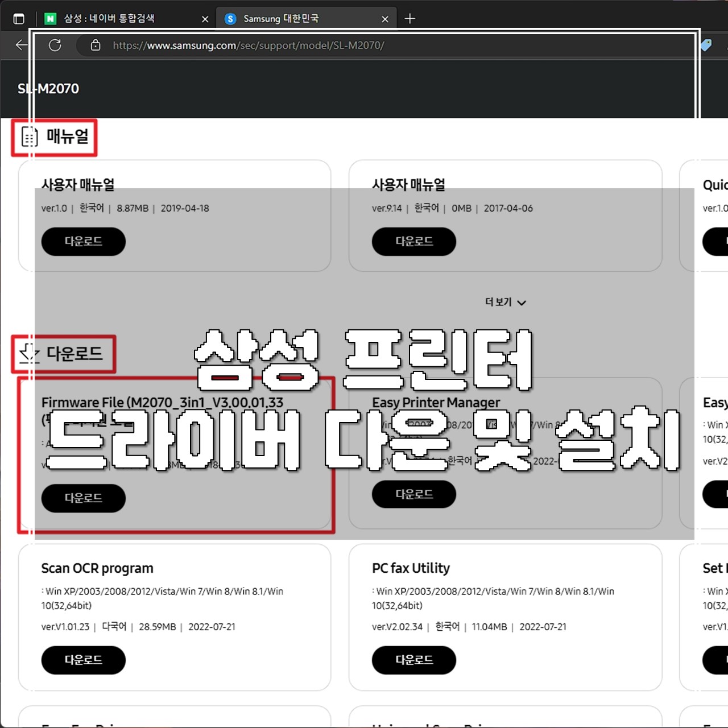Open a new browser tab

[409, 19]
